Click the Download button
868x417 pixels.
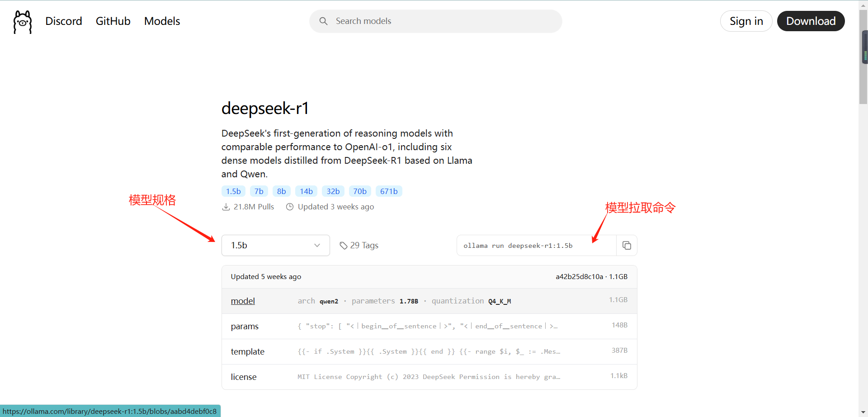pyautogui.click(x=811, y=21)
